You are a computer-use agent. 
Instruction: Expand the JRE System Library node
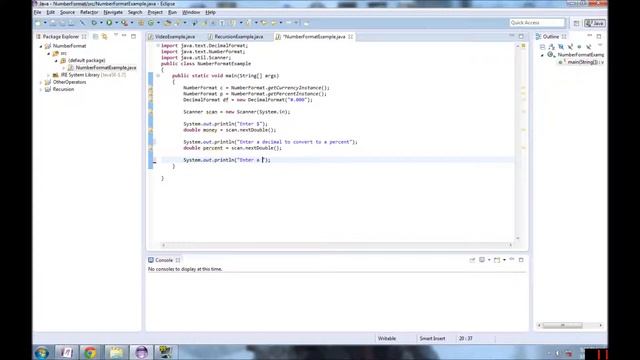coord(49,75)
